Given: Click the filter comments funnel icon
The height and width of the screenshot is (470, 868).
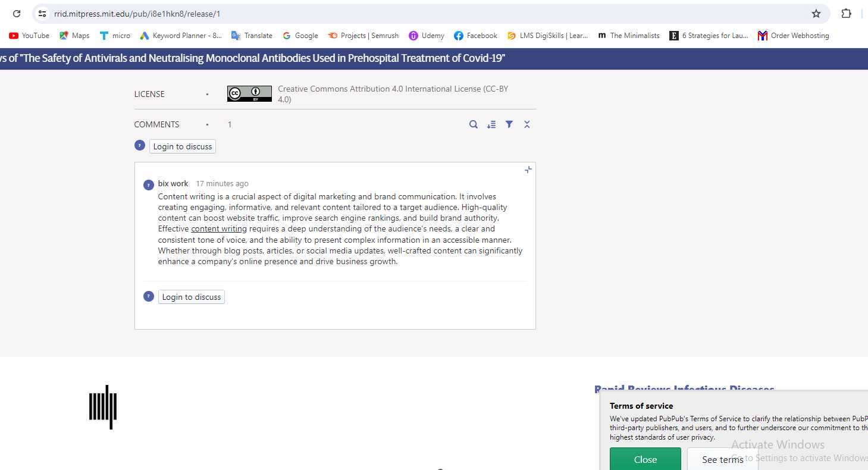Looking at the screenshot, I should click(x=509, y=124).
